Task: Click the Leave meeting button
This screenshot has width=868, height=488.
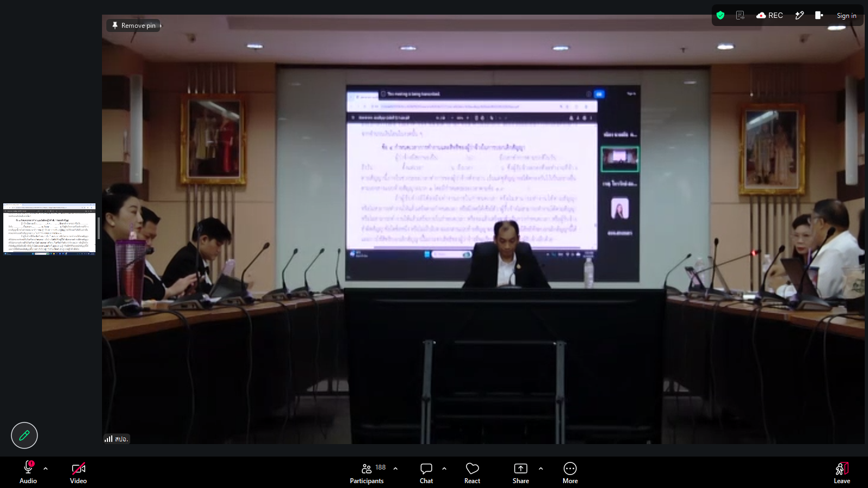Action: [842, 473]
